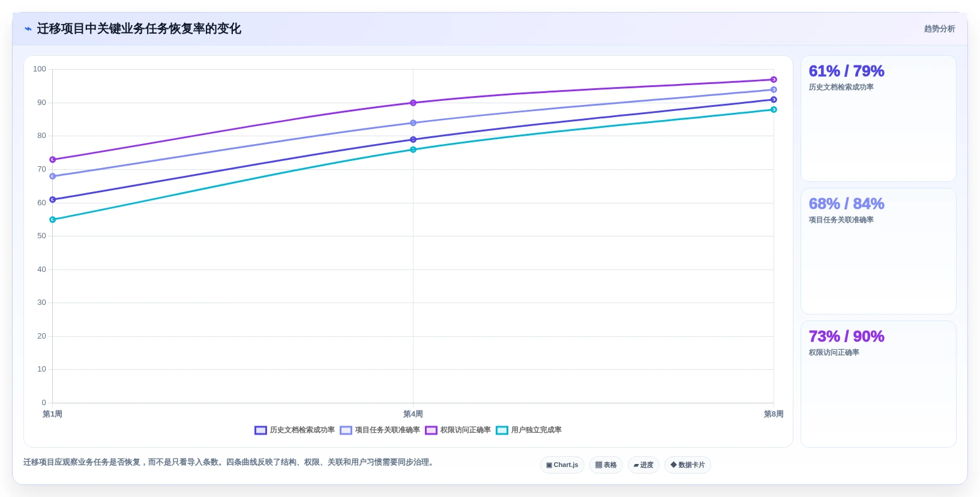Hide the 项目任务关联准确率 series via legend label

(388, 430)
